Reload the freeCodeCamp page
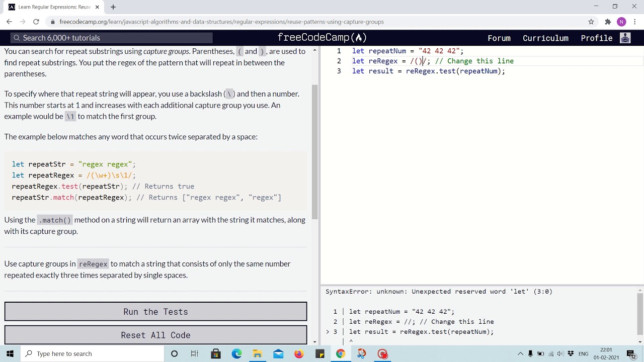644x362 pixels. 36,22
